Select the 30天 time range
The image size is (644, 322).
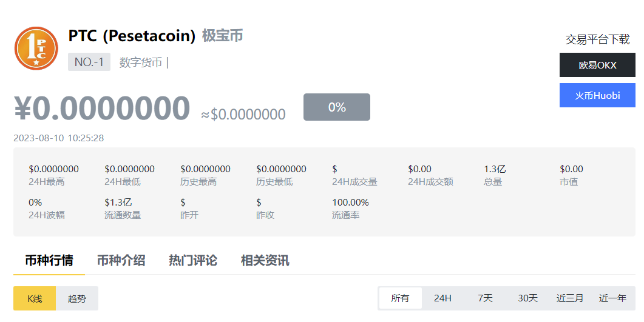pos(528,298)
